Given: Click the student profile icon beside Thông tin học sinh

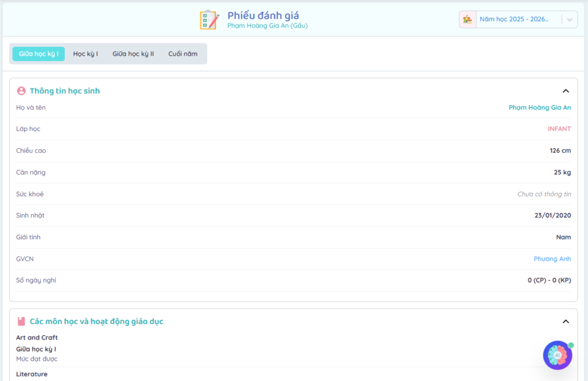Looking at the screenshot, I should tap(21, 91).
